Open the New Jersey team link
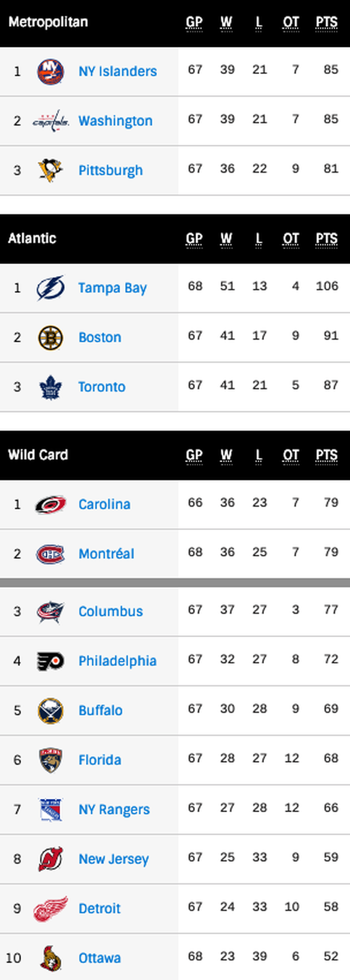Viewport: 350px width, 980px height. [114, 859]
